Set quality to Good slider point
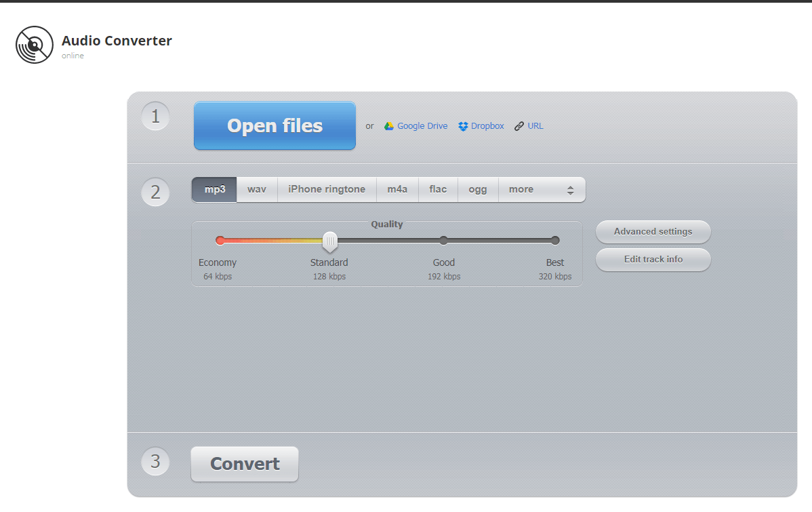This screenshot has height=512, width=812. 443,241
